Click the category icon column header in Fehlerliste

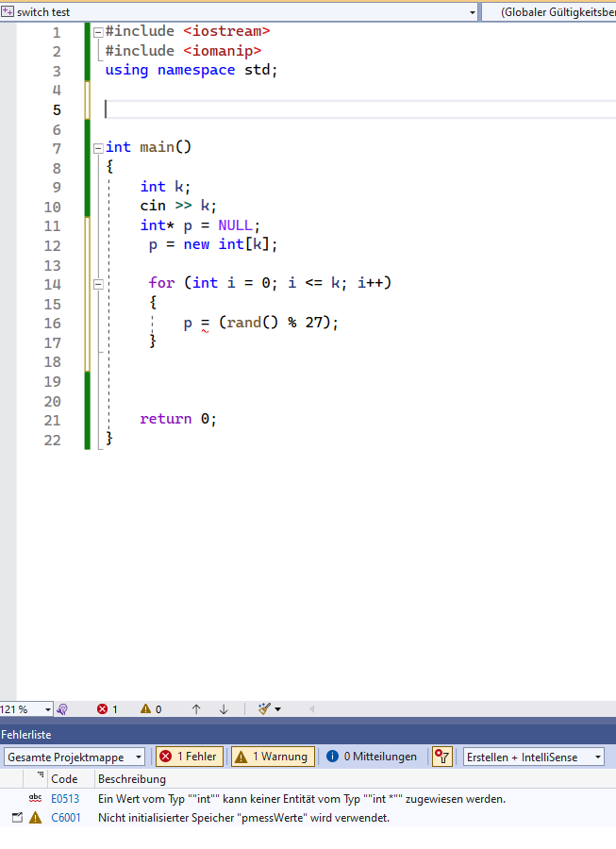click(36, 779)
